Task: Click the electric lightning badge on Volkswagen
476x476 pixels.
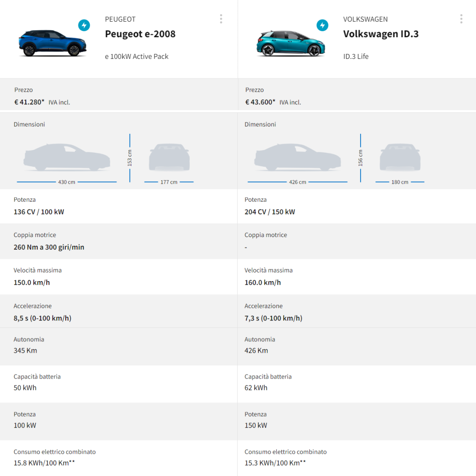Action: 322,25
